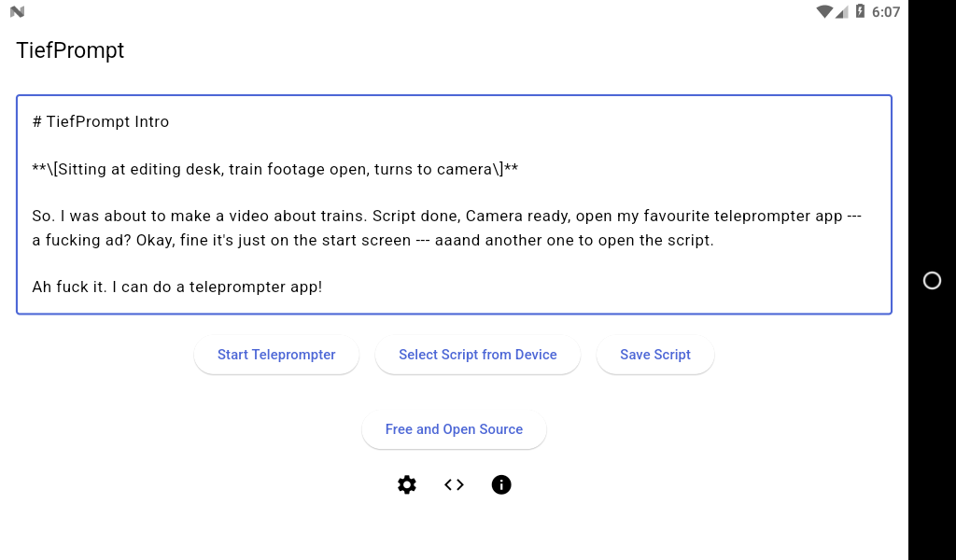956x560 pixels.
Task: Tap the battery status icon
Action: [x=860, y=11]
